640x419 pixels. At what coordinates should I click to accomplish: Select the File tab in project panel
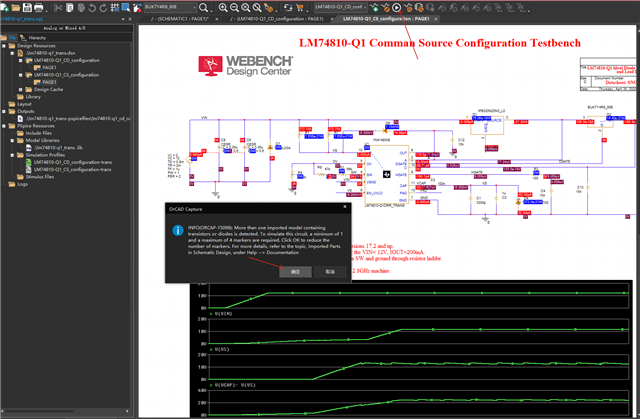[9, 38]
